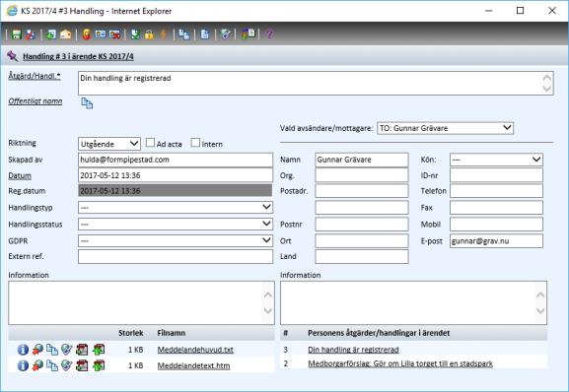Click the Postnr input field
This screenshot has height=392, width=569.
(x=362, y=225)
